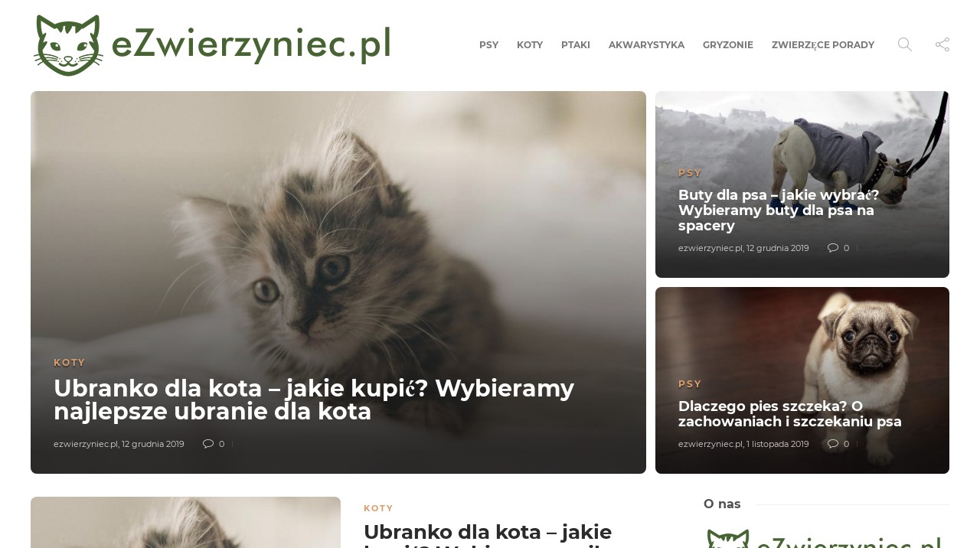Click PSY tag above pug article
The height and width of the screenshot is (548, 980).
tap(690, 384)
